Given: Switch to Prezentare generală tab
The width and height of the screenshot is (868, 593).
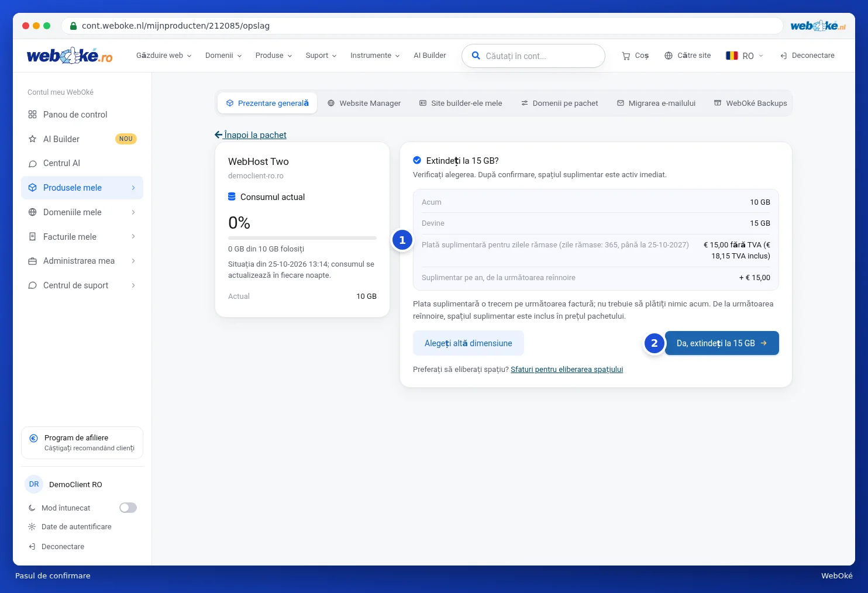Looking at the screenshot, I should pos(267,103).
